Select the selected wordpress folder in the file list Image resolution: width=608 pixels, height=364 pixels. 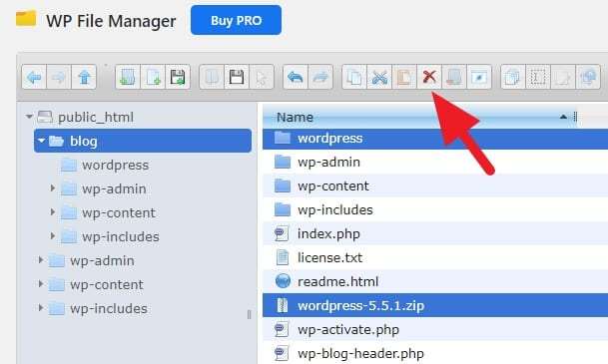point(435,139)
